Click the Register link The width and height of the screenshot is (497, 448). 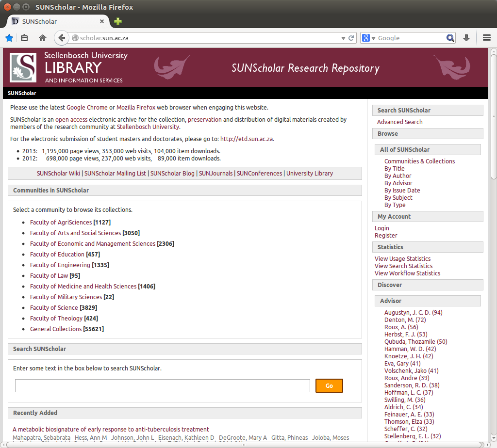(386, 236)
